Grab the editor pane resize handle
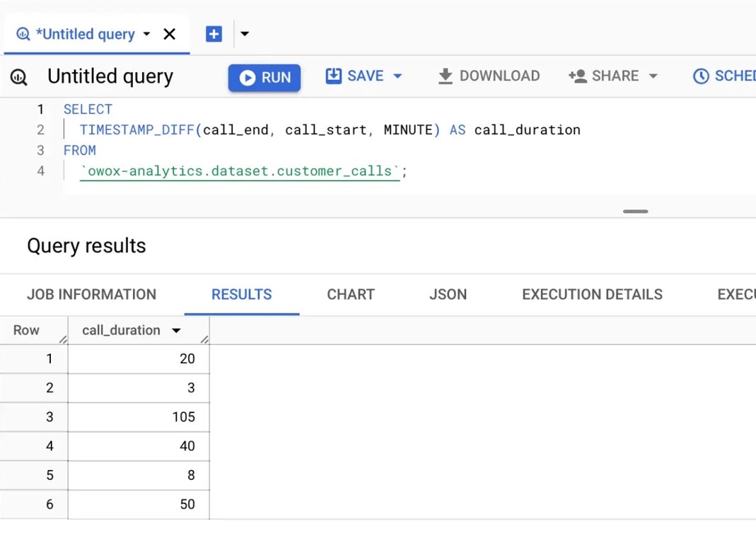Image resolution: width=756 pixels, height=543 pixels. pyautogui.click(x=635, y=211)
